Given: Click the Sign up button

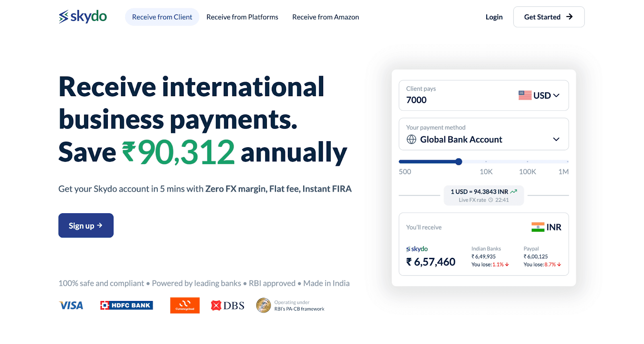Looking at the screenshot, I should click(86, 225).
